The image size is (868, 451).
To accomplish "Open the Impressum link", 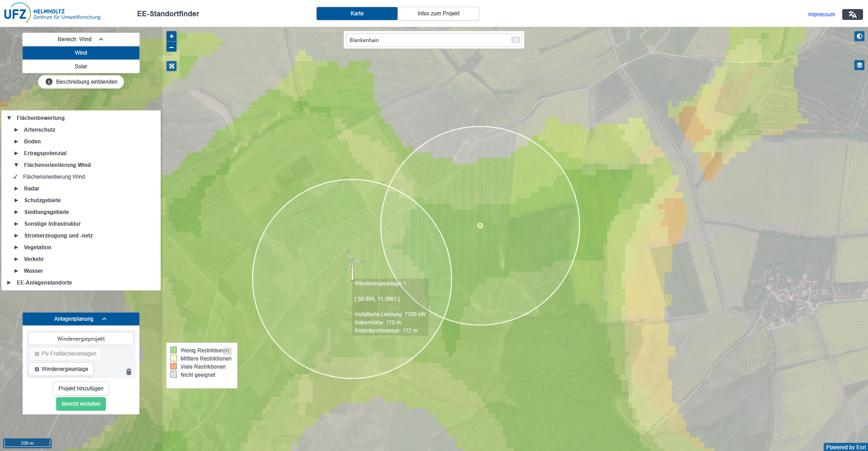I will pyautogui.click(x=821, y=14).
